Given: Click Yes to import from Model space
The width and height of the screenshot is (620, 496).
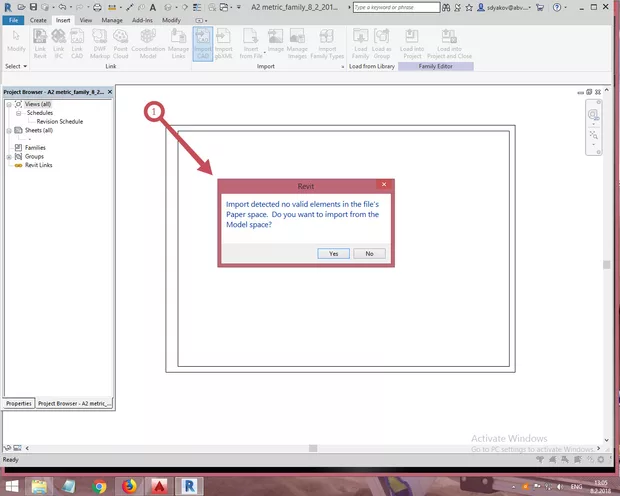Looking at the screenshot, I should point(333,253).
